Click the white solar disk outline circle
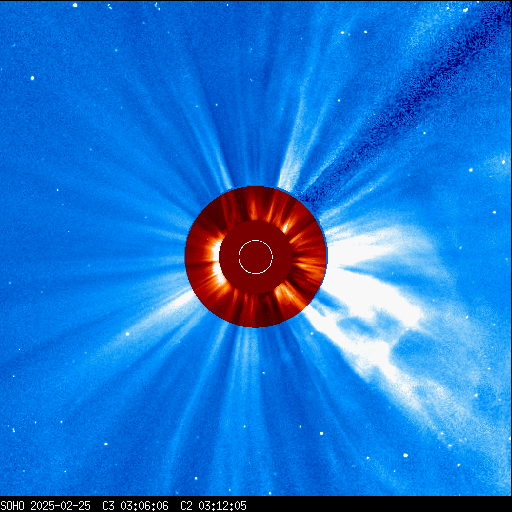This screenshot has width=512, height=512. coord(256,257)
